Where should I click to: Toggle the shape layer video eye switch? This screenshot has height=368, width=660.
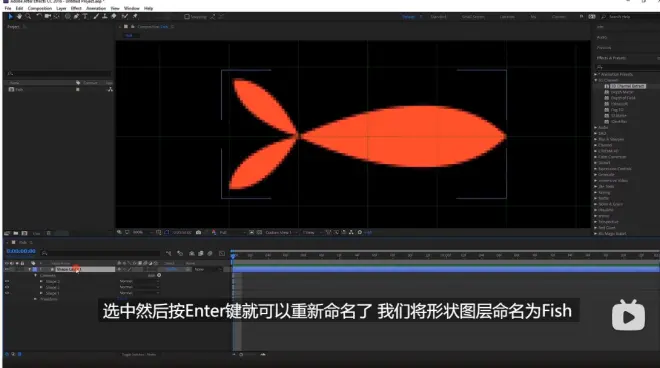7,269
